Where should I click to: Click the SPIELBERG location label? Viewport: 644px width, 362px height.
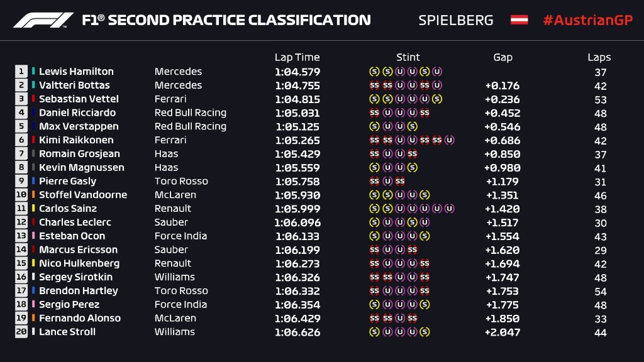456,20
